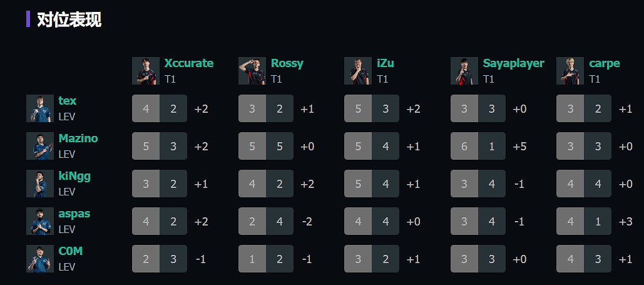Open iZu's player portrait

click(358, 71)
